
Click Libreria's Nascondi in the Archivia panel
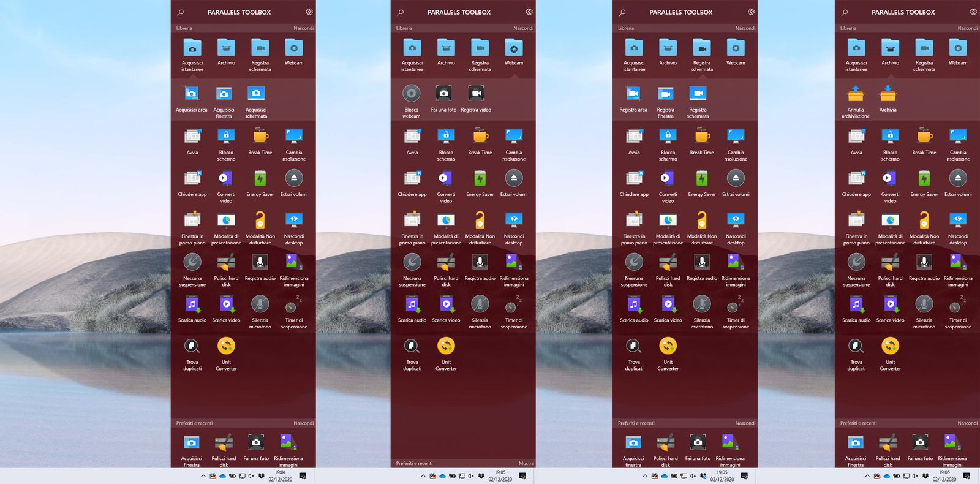tap(967, 28)
